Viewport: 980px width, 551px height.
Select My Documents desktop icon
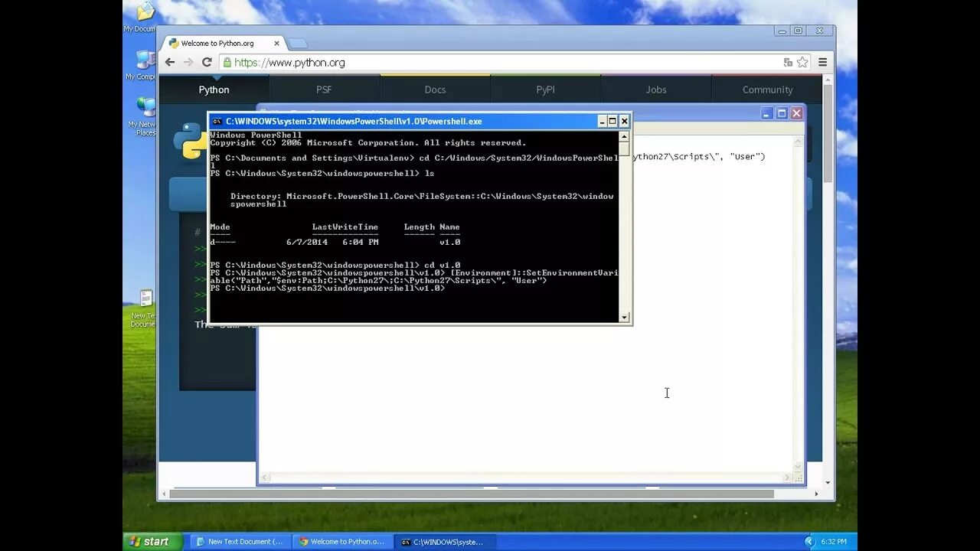click(x=142, y=17)
